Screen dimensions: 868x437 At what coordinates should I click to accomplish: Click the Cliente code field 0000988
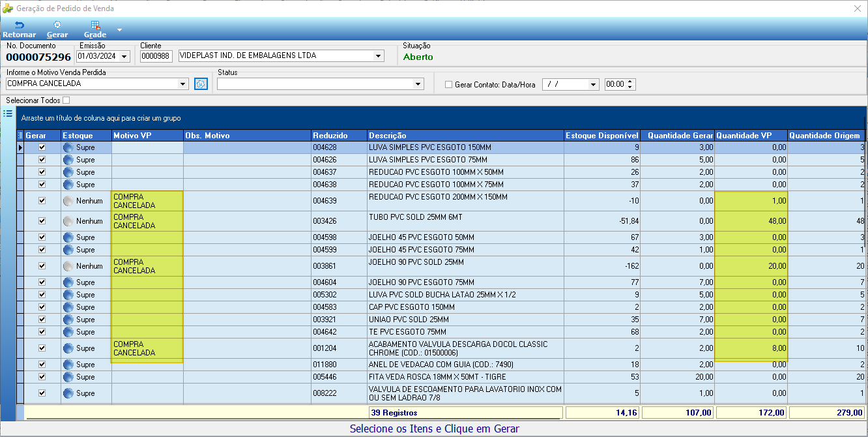[x=156, y=56]
